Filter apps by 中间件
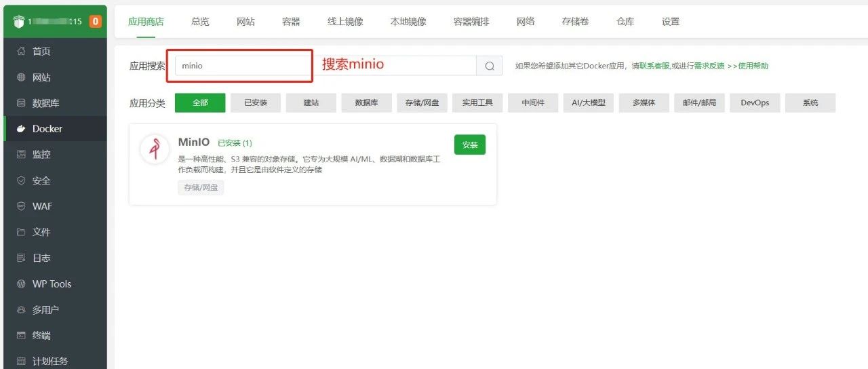868x369 pixels. point(533,102)
